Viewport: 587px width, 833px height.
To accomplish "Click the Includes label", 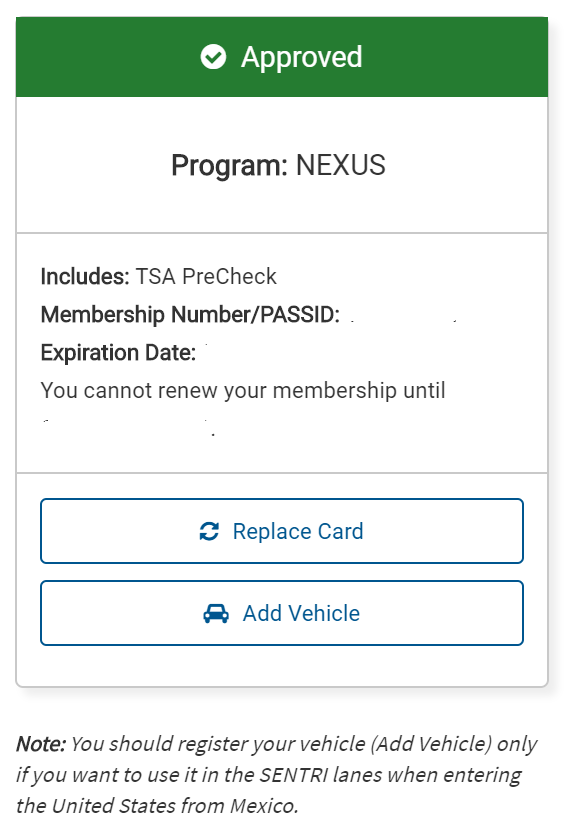I will point(85,277).
